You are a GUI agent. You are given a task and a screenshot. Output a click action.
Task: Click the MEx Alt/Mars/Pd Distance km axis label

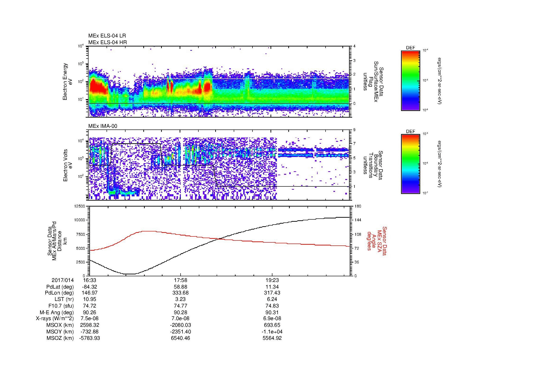tap(57, 241)
